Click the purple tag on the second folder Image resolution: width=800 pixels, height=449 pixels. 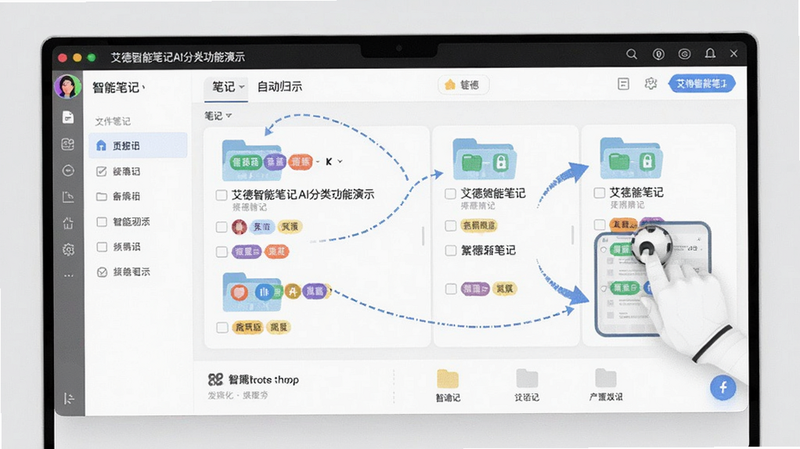click(315, 291)
